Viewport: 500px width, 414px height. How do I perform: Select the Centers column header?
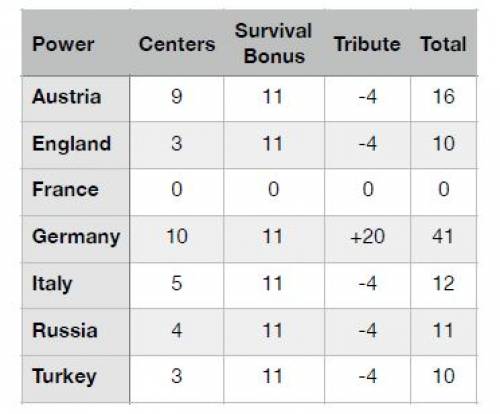point(177,44)
